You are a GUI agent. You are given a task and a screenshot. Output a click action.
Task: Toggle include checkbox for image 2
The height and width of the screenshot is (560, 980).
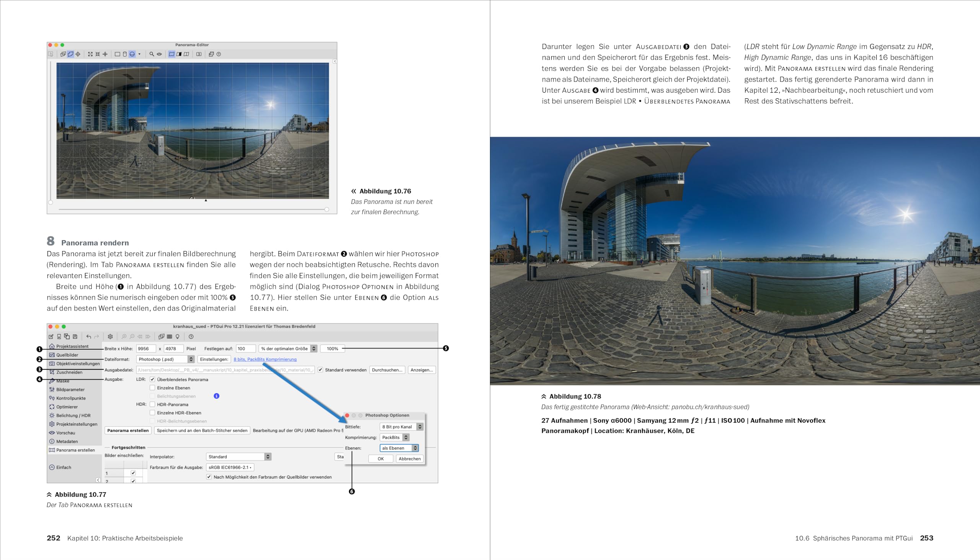pos(133,481)
